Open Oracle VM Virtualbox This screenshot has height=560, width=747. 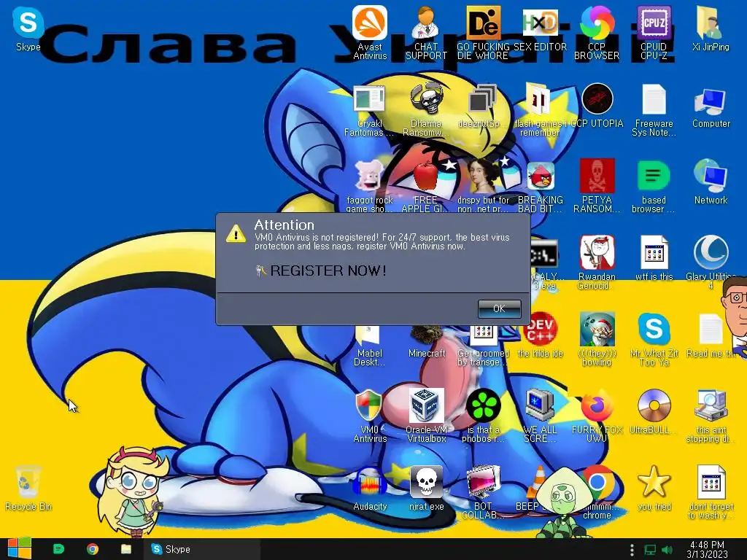[x=426, y=416]
